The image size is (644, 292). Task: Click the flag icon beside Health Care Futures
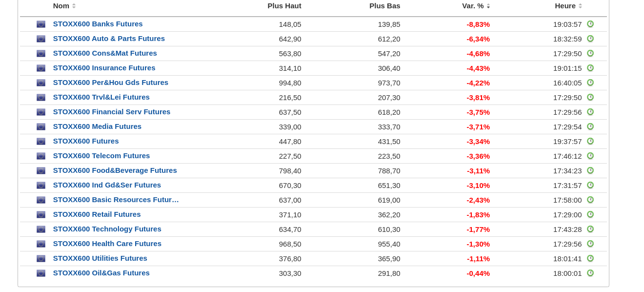click(x=41, y=244)
